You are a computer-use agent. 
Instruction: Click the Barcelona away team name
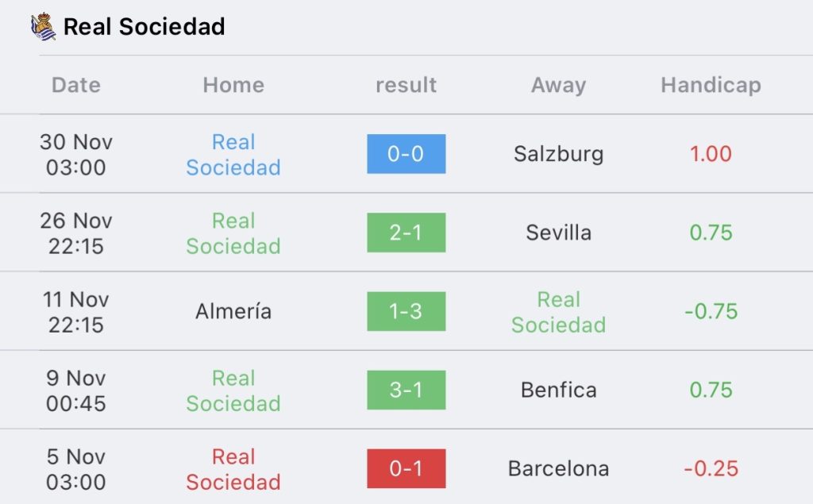[558, 469]
